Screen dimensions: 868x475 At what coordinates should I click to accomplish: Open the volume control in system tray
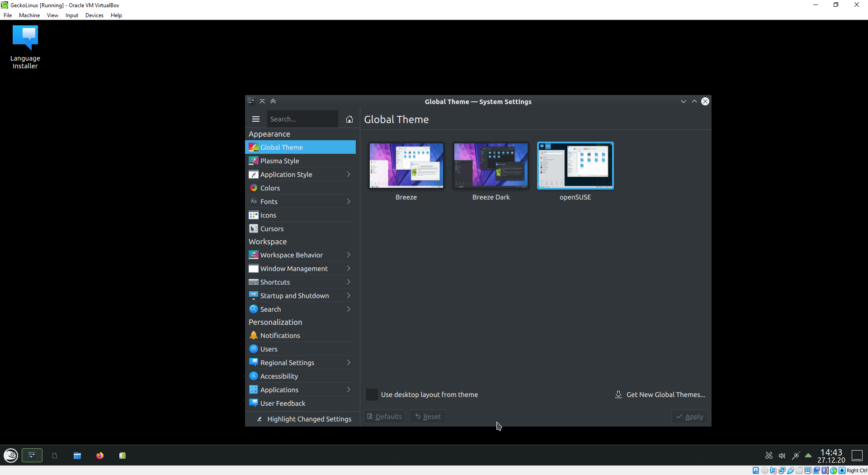[x=782, y=456]
